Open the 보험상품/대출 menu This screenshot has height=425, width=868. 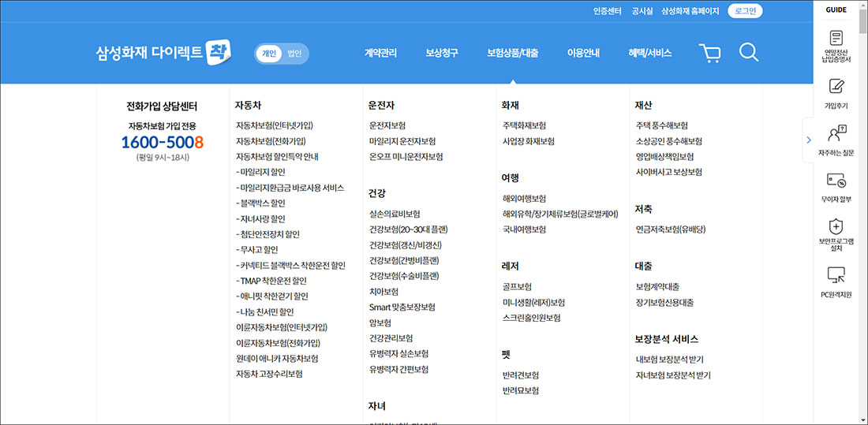pyautogui.click(x=513, y=53)
